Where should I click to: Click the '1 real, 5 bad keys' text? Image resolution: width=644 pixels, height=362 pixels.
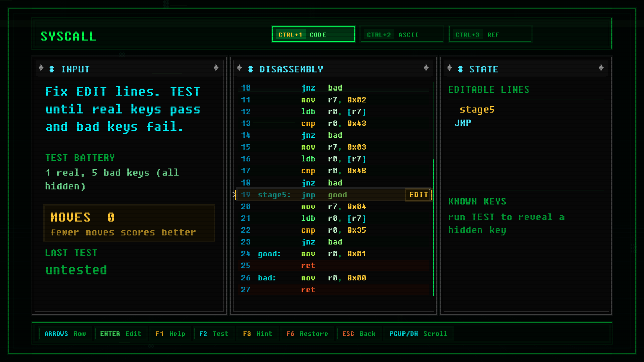pos(112,179)
